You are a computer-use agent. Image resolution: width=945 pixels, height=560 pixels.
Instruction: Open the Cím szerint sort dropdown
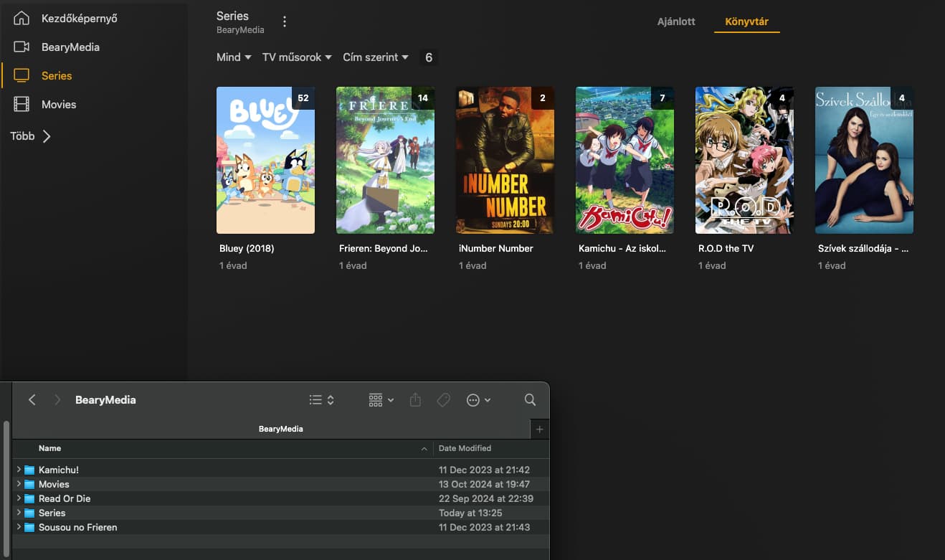tap(376, 57)
